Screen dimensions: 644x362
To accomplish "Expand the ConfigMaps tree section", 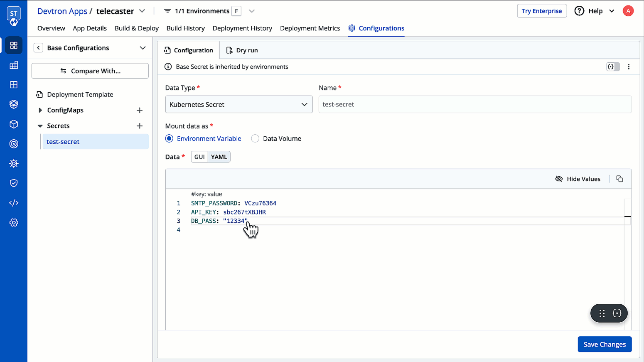I will 40,110.
